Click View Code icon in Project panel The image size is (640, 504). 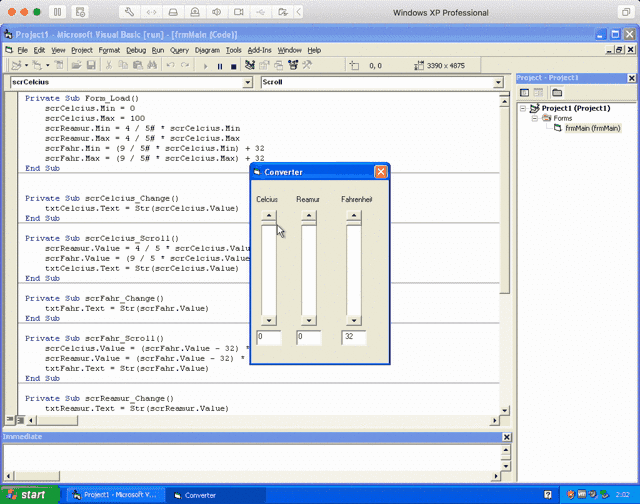[524, 93]
